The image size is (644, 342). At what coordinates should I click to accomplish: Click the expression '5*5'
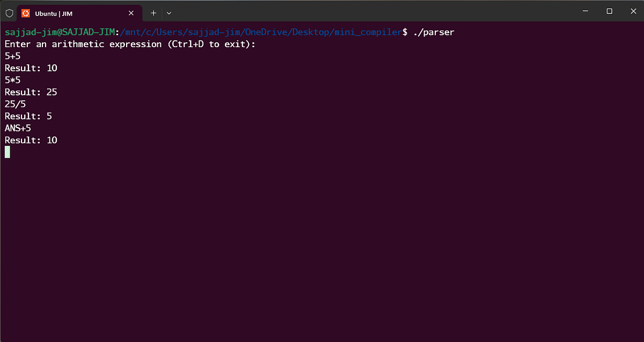12,79
